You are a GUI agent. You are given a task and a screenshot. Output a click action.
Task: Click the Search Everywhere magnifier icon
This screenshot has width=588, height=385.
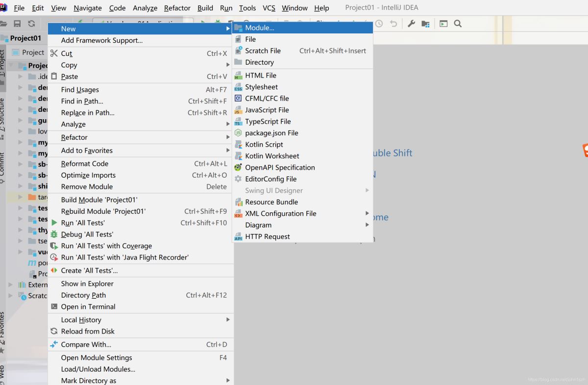click(458, 24)
